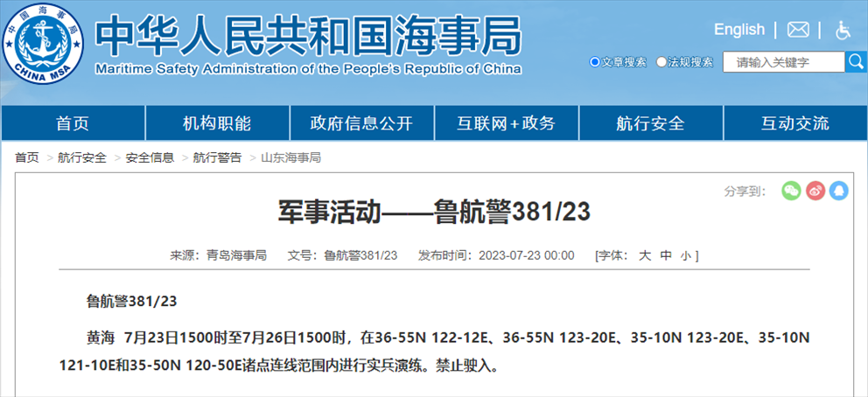Click the wheelchair accessibility icon

coord(843,30)
